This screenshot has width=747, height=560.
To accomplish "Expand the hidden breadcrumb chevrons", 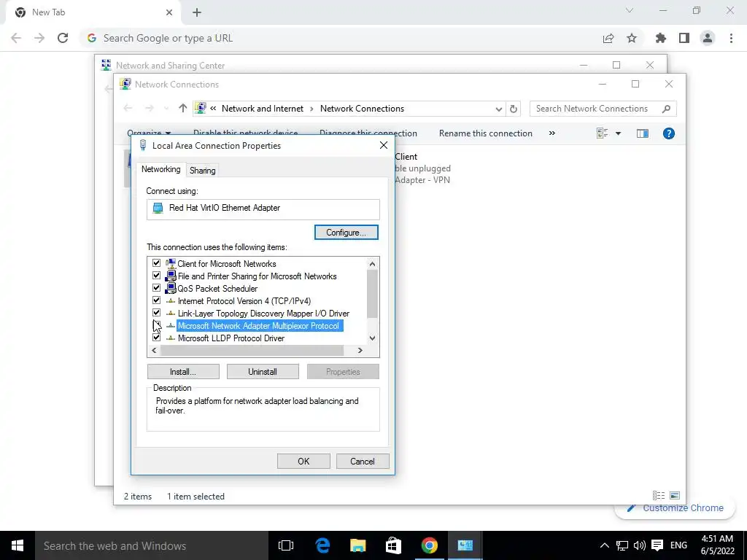I will [x=213, y=109].
